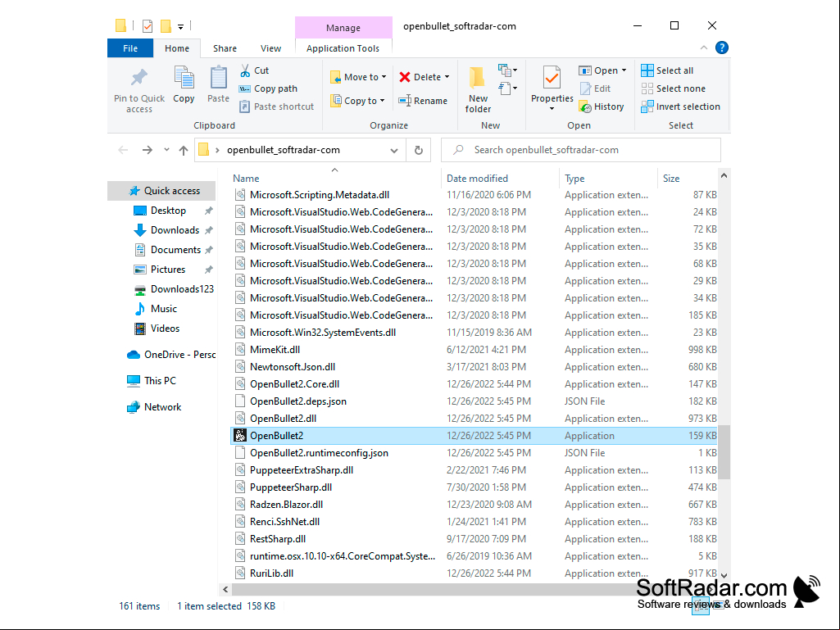Rename the selected file
This screenshot has height=630, width=840.
[x=423, y=101]
